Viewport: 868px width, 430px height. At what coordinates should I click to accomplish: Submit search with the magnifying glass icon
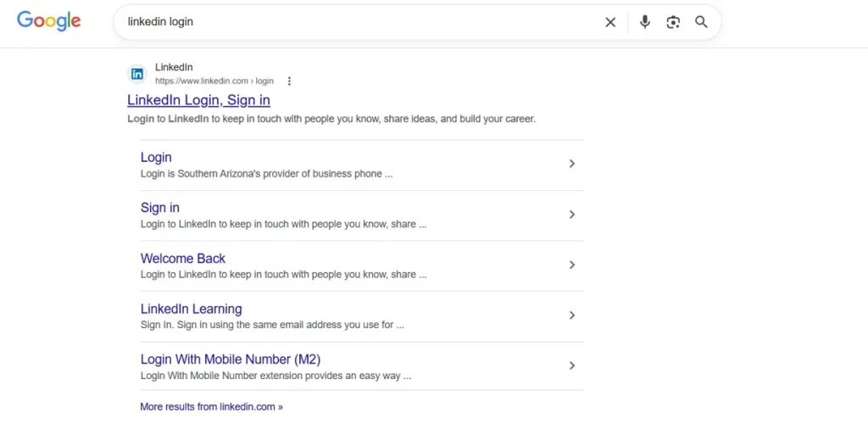(701, 22)
